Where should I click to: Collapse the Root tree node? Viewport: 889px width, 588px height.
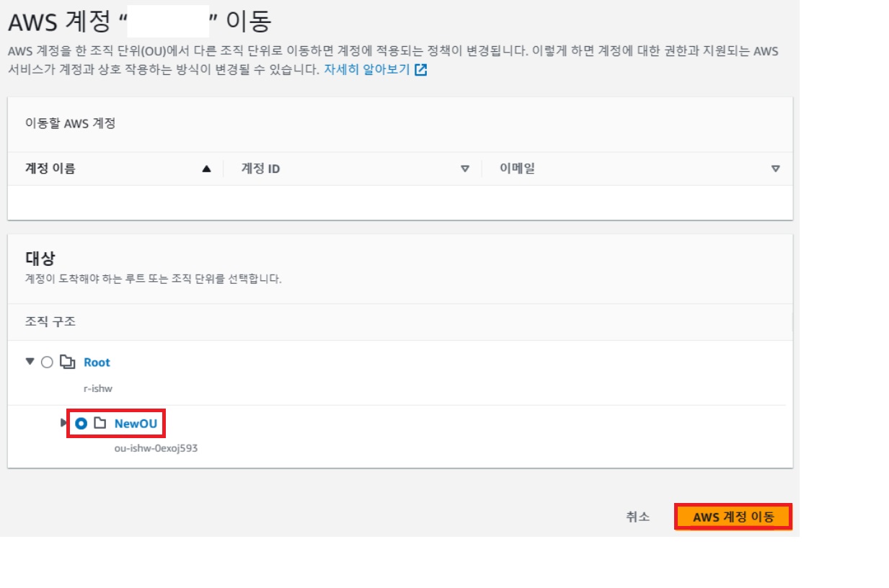tap(30, 362)
